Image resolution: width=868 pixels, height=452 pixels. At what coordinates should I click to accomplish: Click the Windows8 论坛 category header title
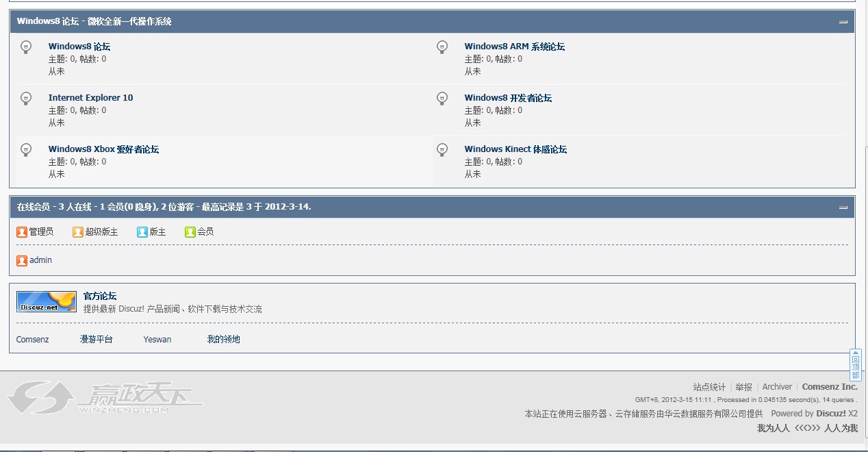pyautogui.click(x=94, y=21)
